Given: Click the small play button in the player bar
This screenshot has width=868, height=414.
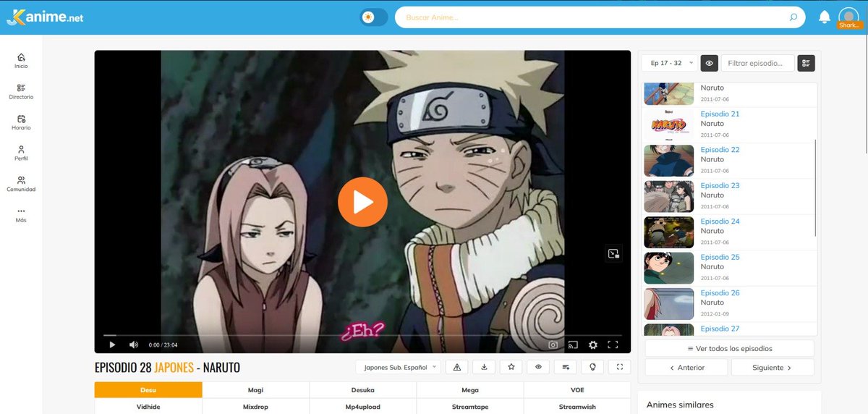Looking at the screenshot, I should tap(112, 345).
